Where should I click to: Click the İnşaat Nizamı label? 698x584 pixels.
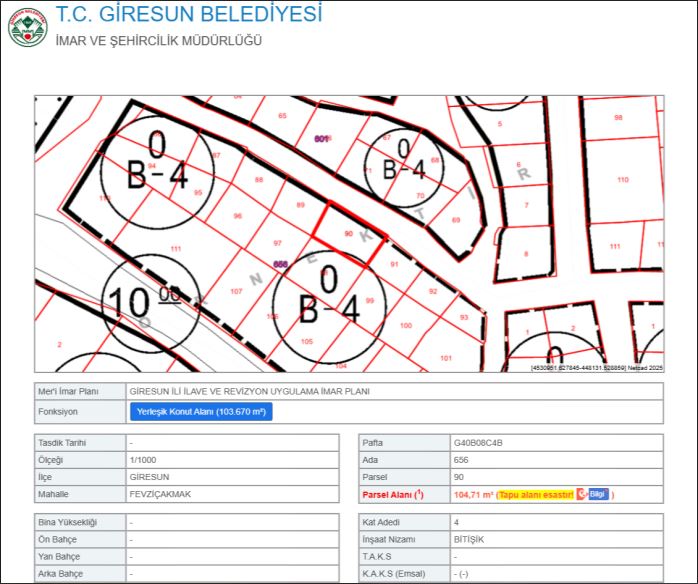click(x=389, y=539)
